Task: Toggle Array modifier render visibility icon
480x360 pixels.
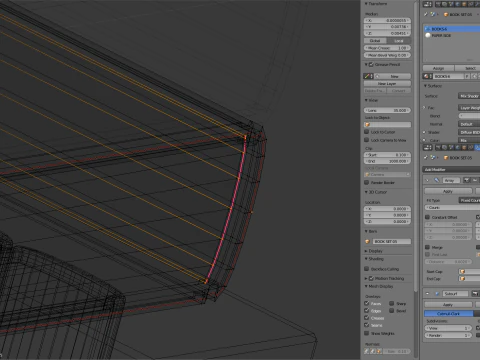Action: [x=466, y=180]
